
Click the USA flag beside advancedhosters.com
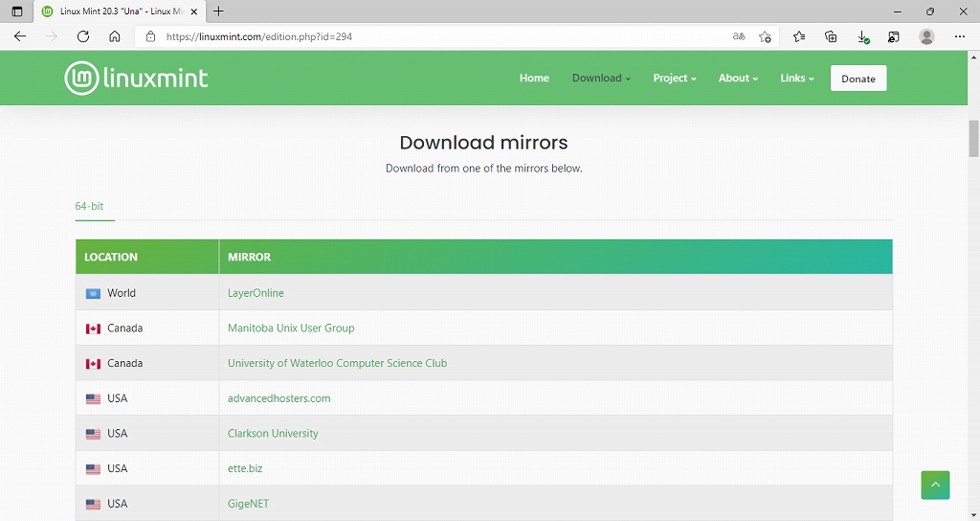(x=93, y=398)
